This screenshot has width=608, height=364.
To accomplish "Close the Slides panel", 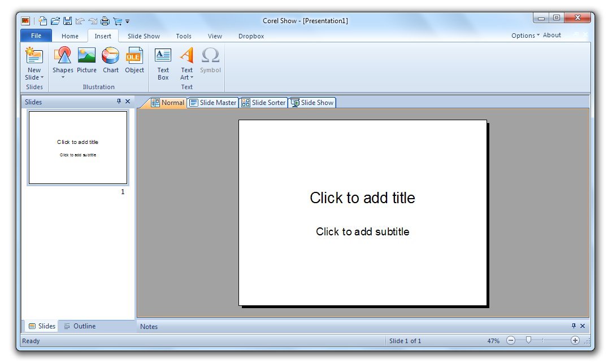I will coord(128,102).
